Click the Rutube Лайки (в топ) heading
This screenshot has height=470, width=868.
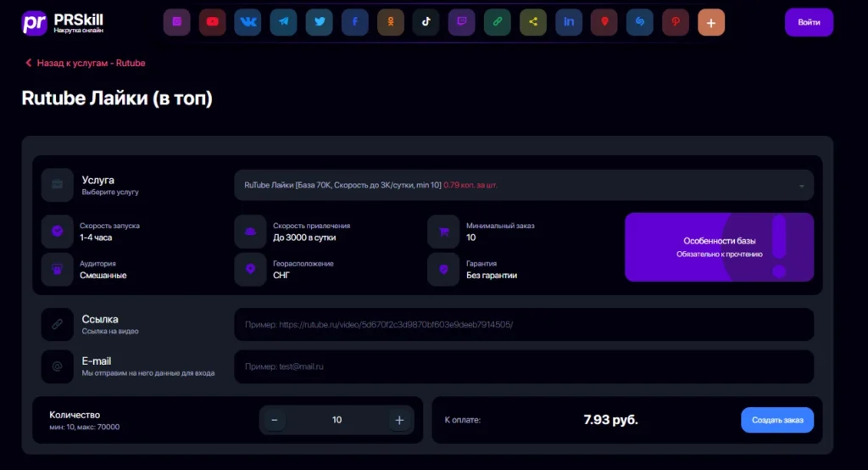pyautogui.click(x=117, y=98)
